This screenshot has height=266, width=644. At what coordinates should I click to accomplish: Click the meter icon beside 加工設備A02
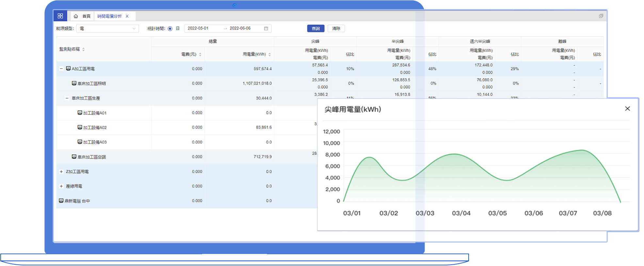pyautogui.click(x=80, y=127)
